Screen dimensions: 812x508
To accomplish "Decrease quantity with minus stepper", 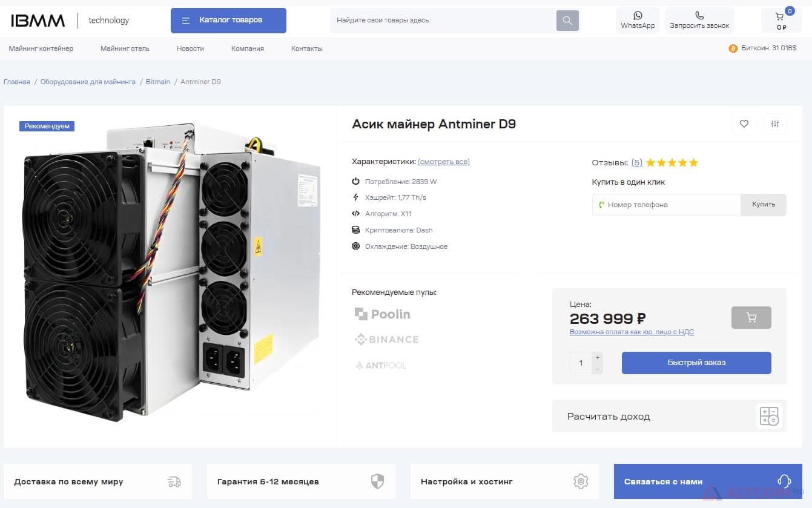I will pos(598,369).
